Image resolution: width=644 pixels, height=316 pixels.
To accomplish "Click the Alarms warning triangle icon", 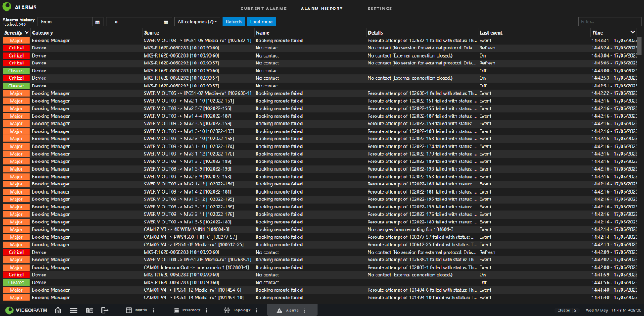I will click(279, 310).
